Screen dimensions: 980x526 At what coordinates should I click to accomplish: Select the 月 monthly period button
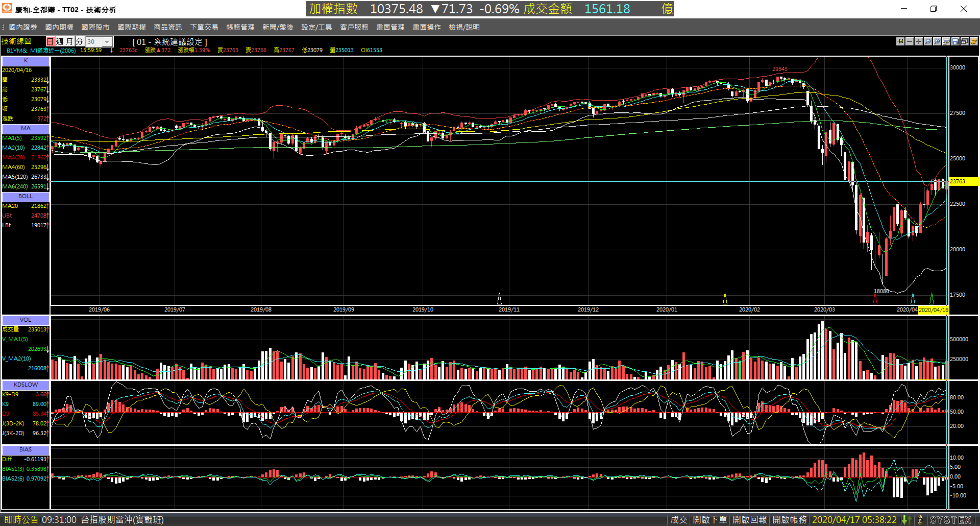69,41
